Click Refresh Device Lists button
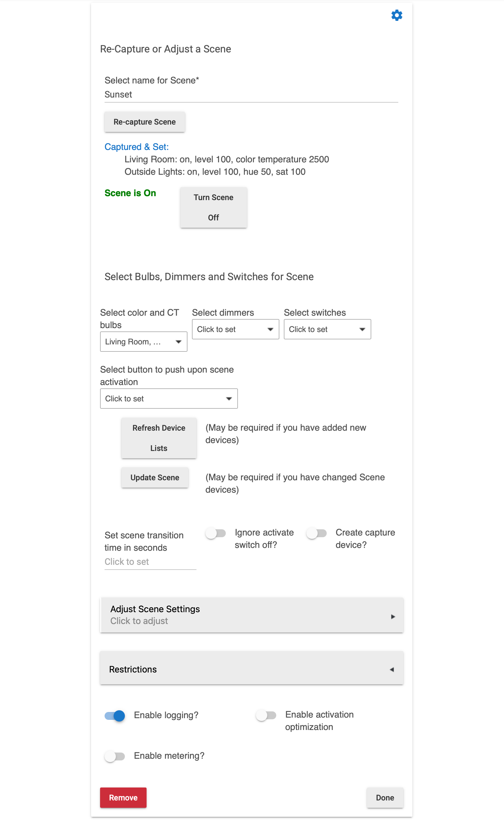This screenshot has height=823, width=504. pos(159,438)
